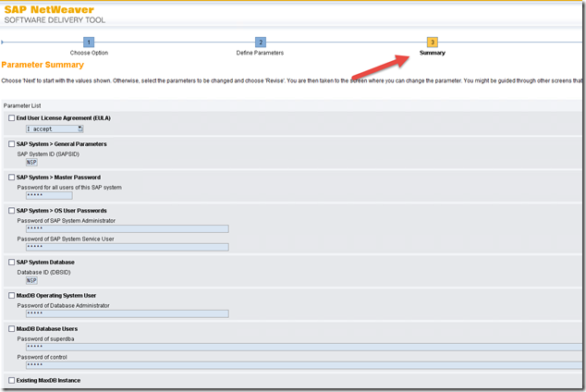Click step 3 Summary marker
This screenshot has width=586, height=392.
[x=433, y=43]
